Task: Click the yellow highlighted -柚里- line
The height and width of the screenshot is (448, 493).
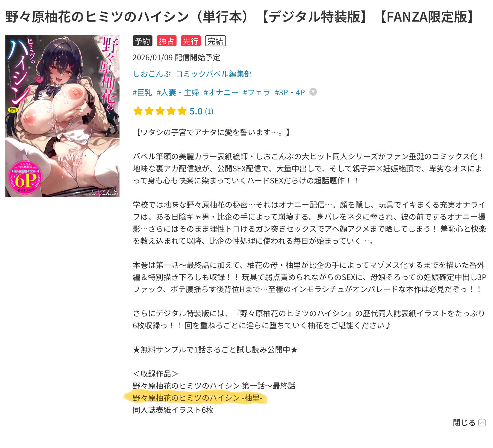Action: point(197,398)
